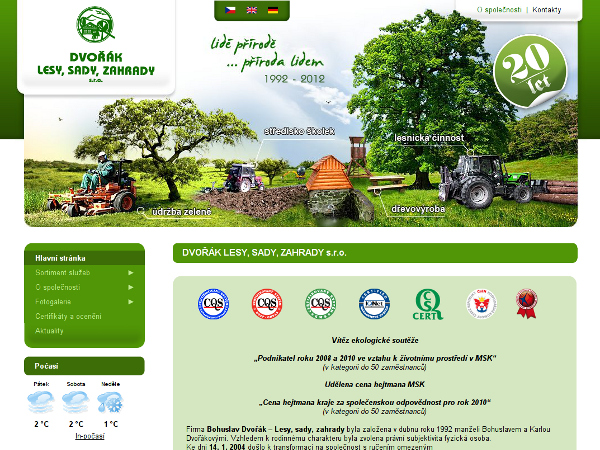Open the green CS CERT logo

[x=428, y=304]
